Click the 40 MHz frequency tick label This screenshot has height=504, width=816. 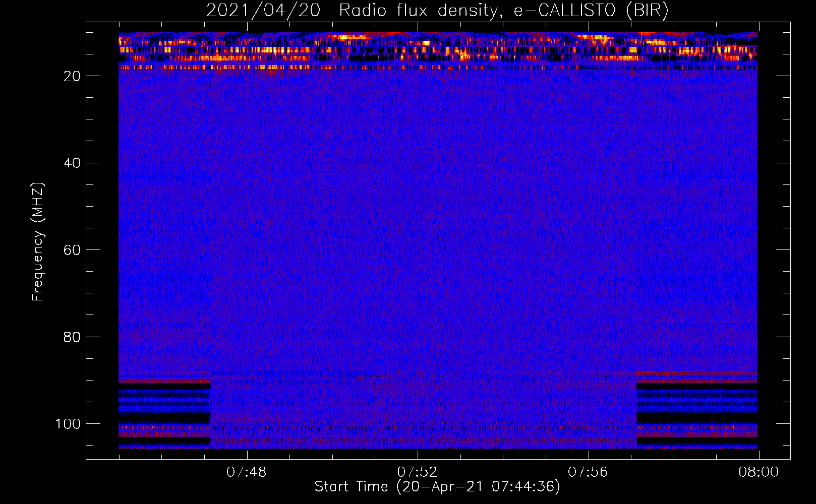coord(72,163)
